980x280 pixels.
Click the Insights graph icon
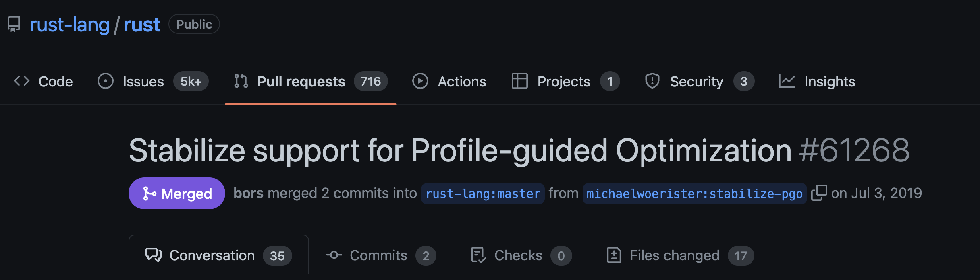tap(787, 81)
